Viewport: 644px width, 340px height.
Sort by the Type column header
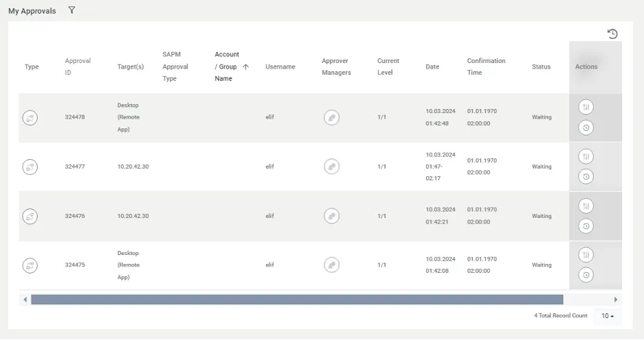point(32,66)
